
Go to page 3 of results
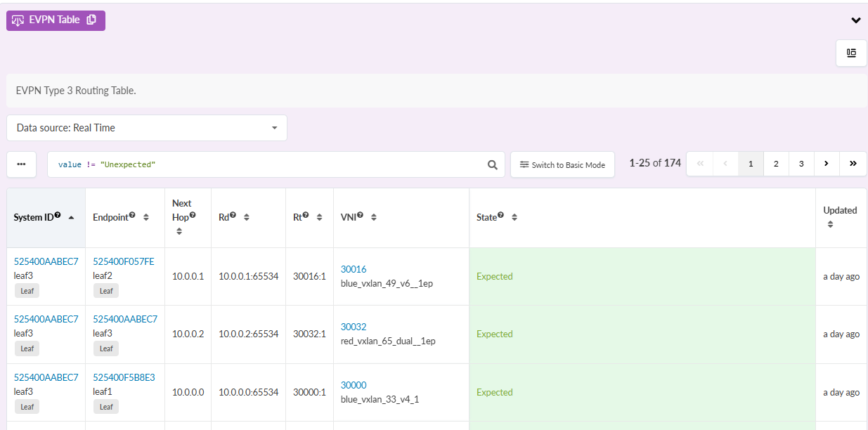(801, 164)
